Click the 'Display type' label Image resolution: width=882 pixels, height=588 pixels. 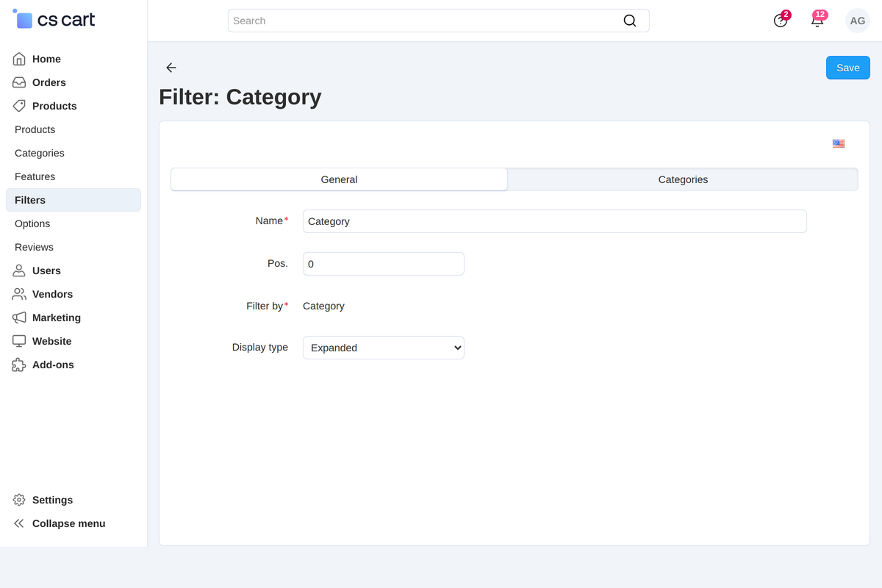tap(260, 347)
